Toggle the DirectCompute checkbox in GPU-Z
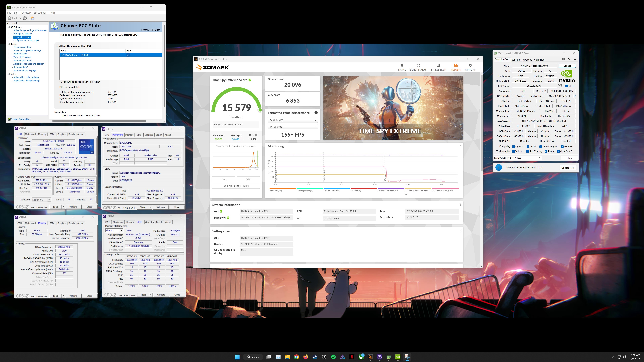Image resolution: width=644 pixels, height=362 pixels. pos(541,147)
